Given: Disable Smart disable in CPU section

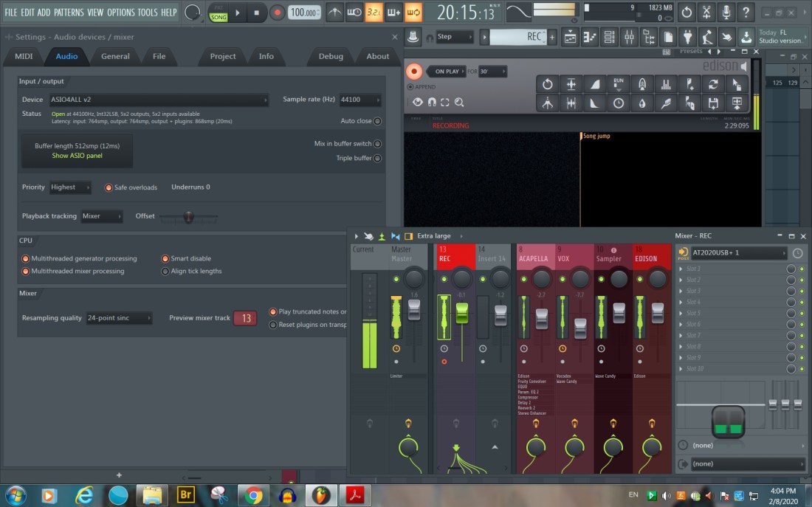Looking at the screenshot, I should point(165,259).
